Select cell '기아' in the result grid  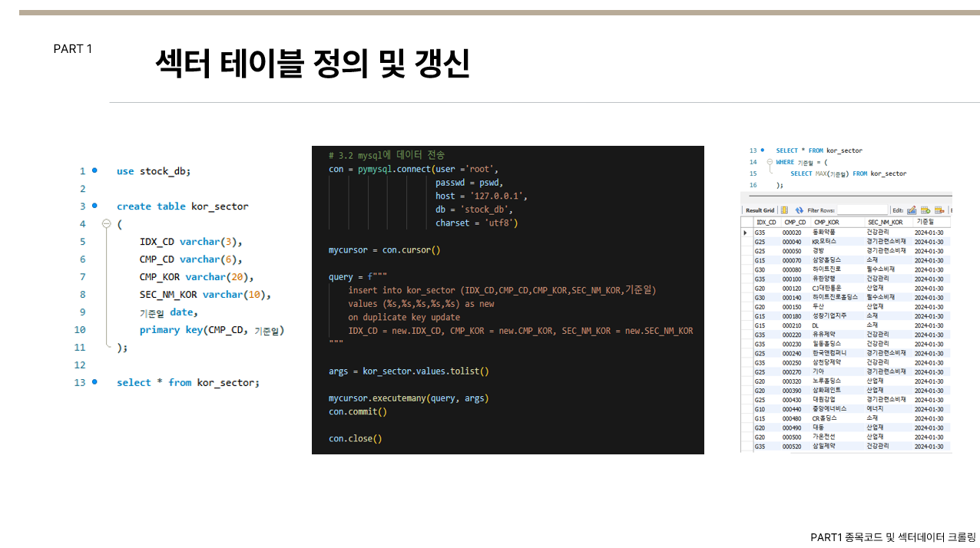(818, 371)
